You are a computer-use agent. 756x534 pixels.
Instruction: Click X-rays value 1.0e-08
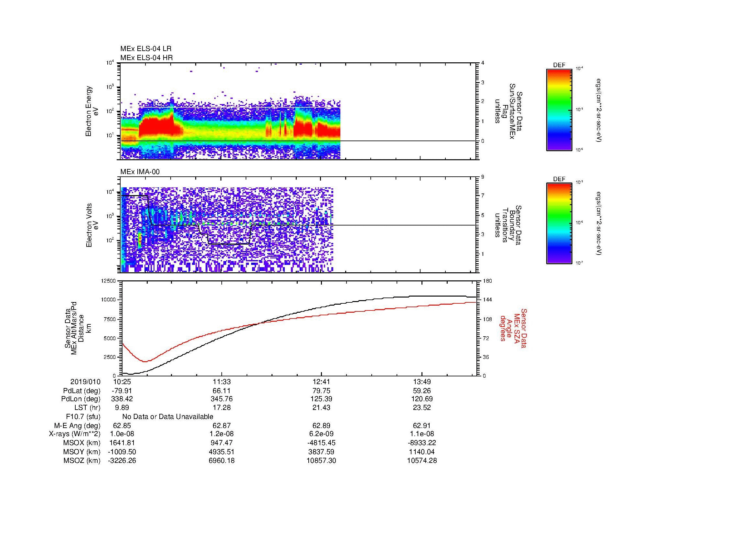[x=122, y=434]
